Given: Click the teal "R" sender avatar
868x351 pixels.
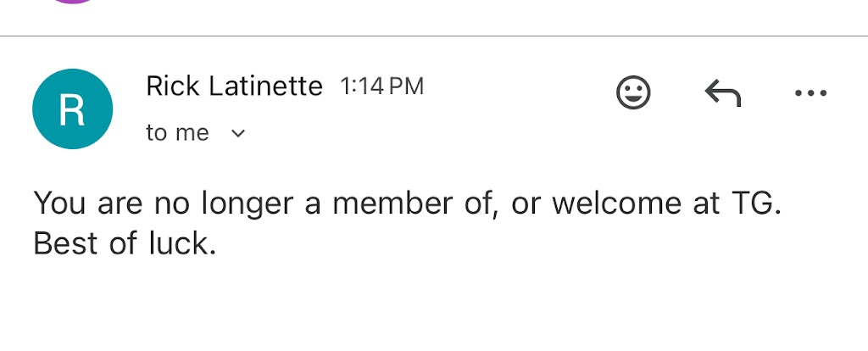Looking at the screenshot, I should pos(72,109).
